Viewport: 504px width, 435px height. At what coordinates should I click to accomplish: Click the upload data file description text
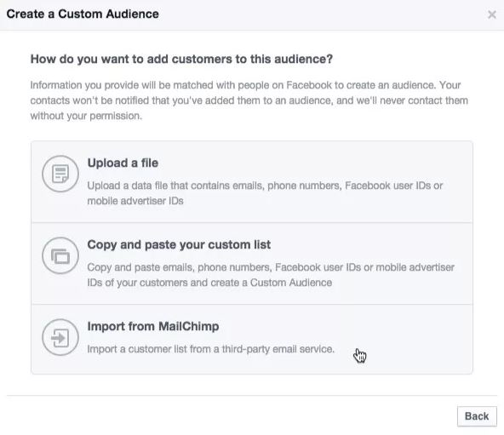coord(265,193)
